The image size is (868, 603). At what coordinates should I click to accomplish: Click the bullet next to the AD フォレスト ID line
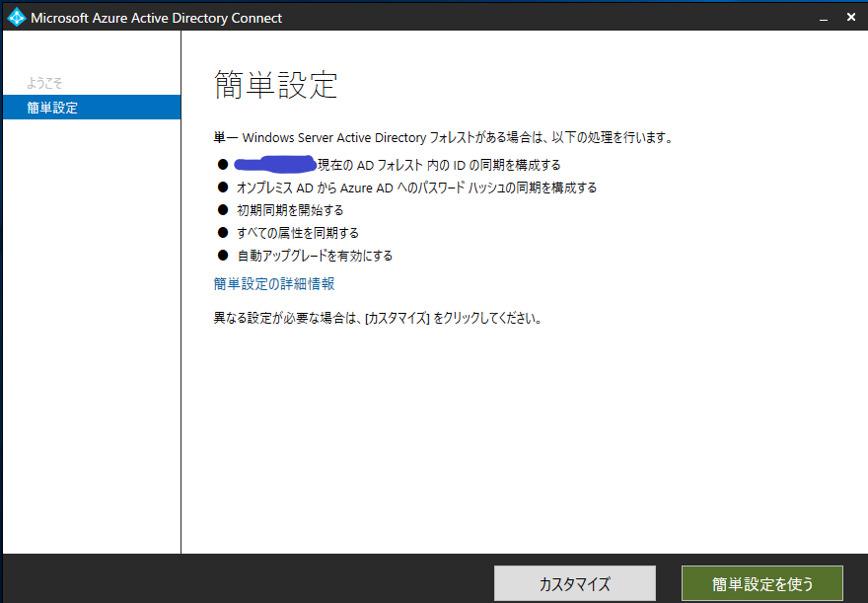tap(223, 164)
